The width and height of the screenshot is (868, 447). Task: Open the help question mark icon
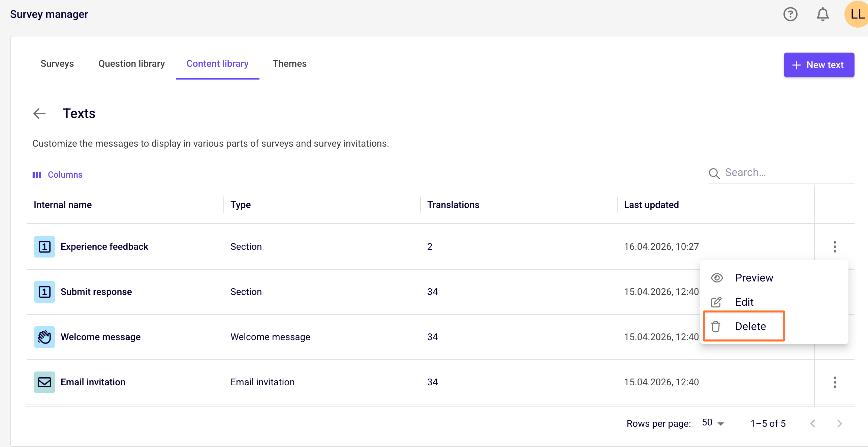pyautogui.click(x=790, y=14)
